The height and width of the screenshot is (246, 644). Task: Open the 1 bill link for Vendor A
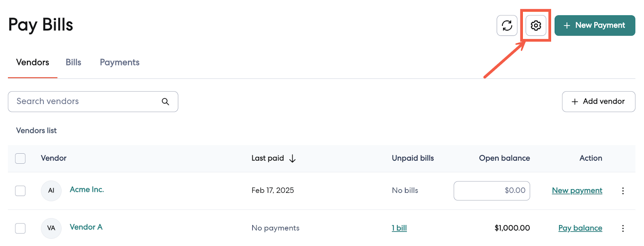click(399, 228)
